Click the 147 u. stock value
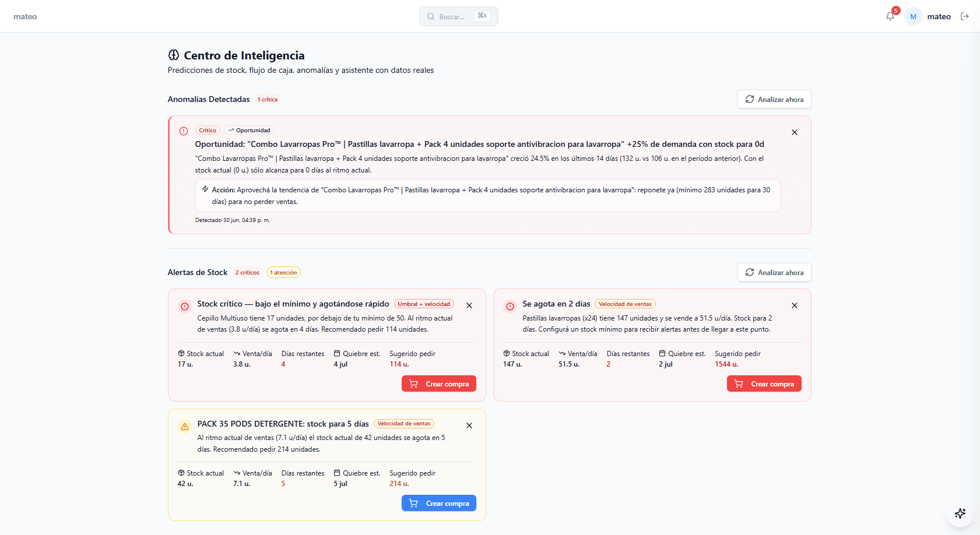 512,364
